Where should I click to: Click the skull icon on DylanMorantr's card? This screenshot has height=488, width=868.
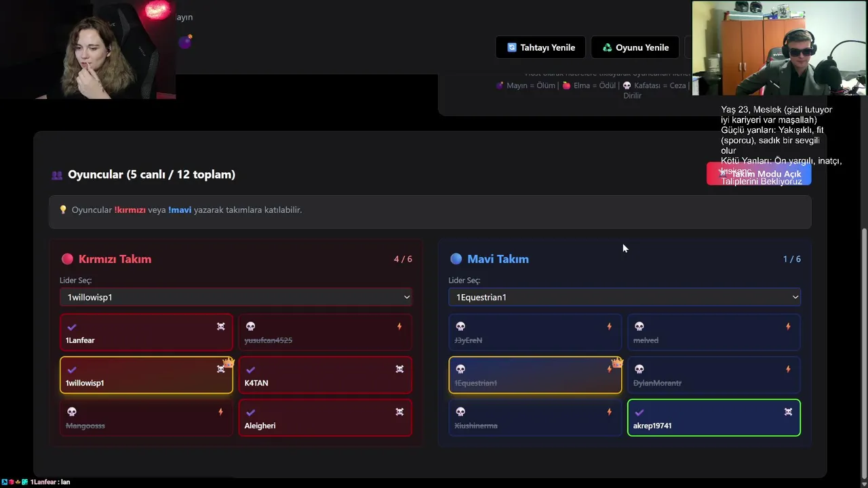[x=639, y=369]
